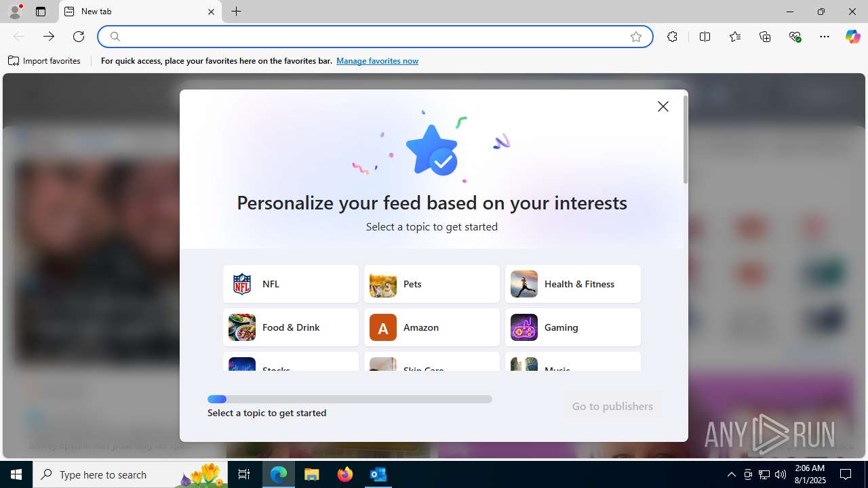The image size is (868, 488).
Task: Open Task View on taskbar
Action: (245, 474)
